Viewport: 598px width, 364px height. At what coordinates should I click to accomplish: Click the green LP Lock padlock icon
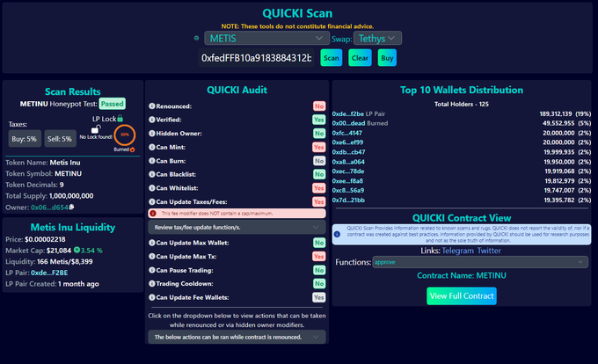coord(120,119)
